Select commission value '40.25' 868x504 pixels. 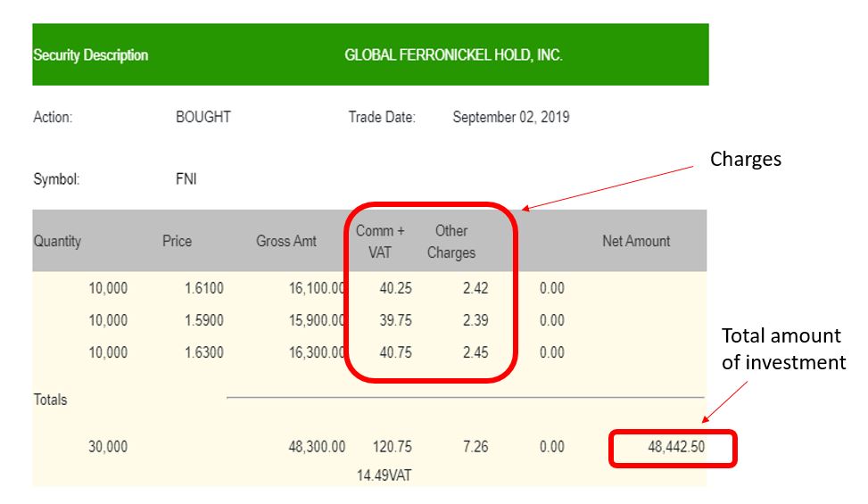coord(396,288)
